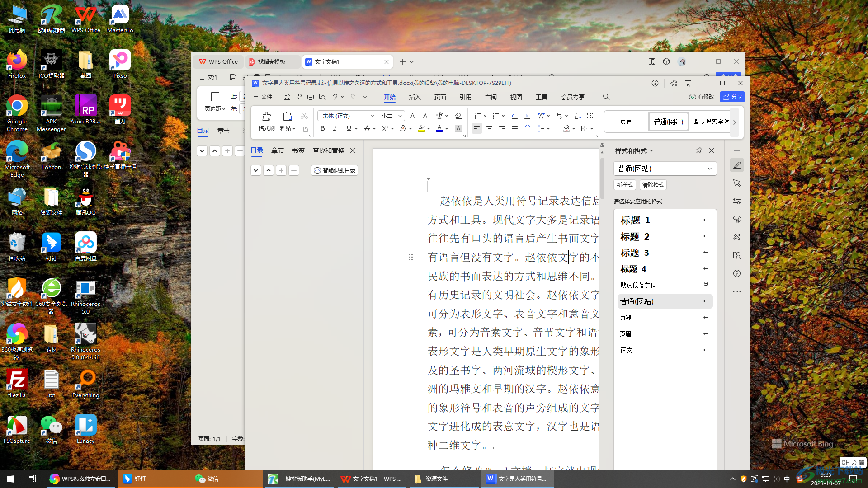The height and width of the screenshot is (488, 868).
Task: Click the distributed alignment icon
Action: click(527, 128)
